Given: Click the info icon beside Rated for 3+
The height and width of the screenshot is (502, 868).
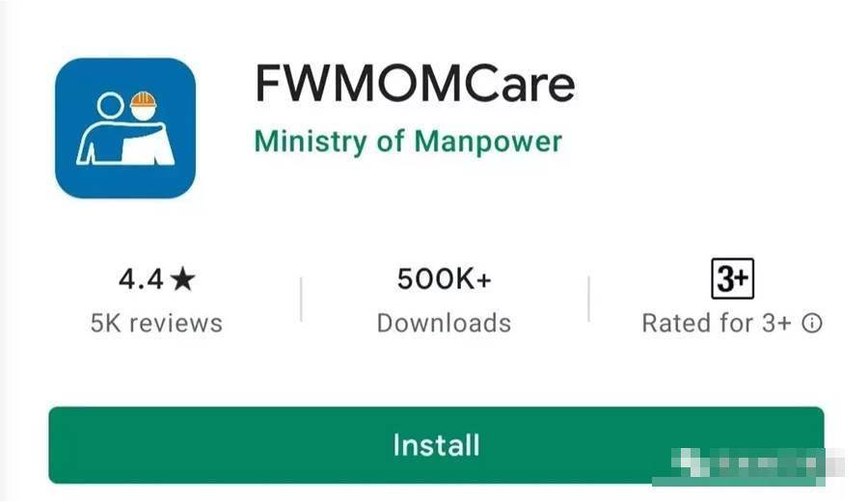Looking at the screenshot, I should [x=811, y=324].
